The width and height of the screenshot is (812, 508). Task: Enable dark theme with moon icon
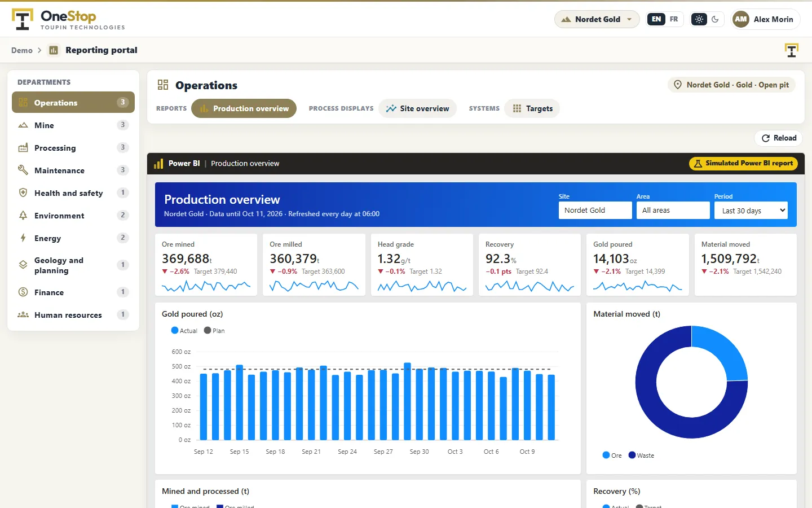715,19
